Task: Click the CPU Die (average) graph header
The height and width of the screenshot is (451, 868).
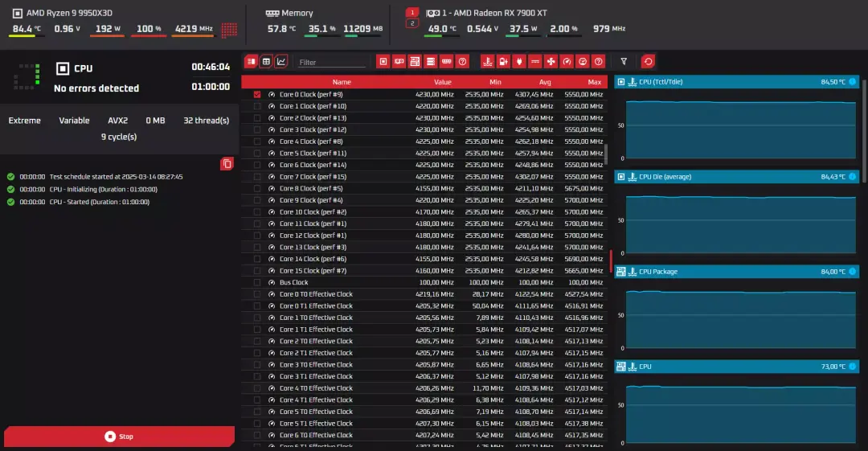Action: tap(736, 177)
